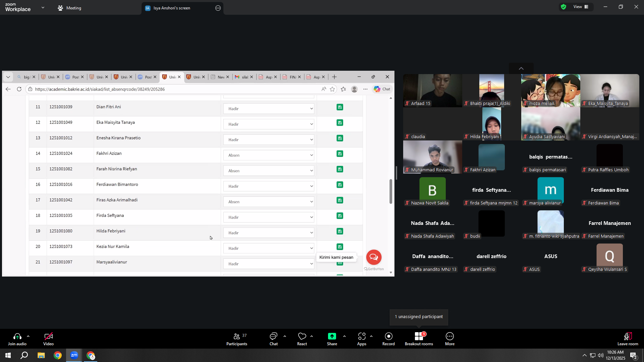Click the academic.bakrie.ac.id address bar

(174, 89)
